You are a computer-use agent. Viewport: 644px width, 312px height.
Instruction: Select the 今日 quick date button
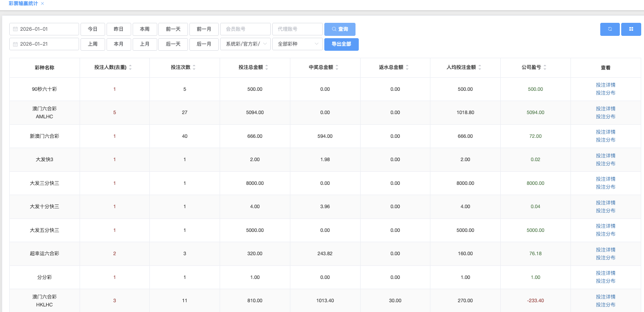[93, 29]
